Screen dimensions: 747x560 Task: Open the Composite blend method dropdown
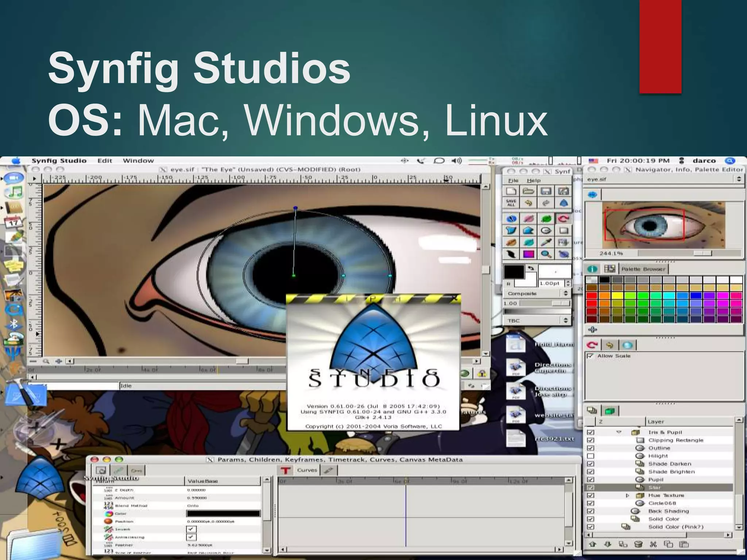pyautogui.click(x=537, y=293)
